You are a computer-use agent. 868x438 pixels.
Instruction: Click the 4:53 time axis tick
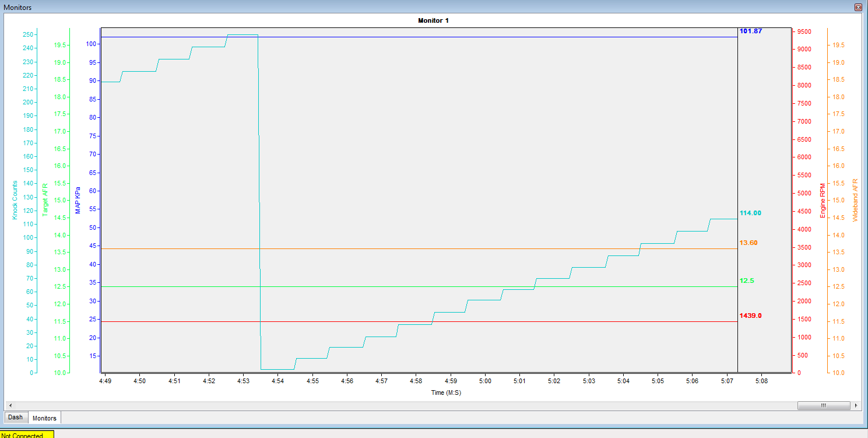[x=243, y=381]
